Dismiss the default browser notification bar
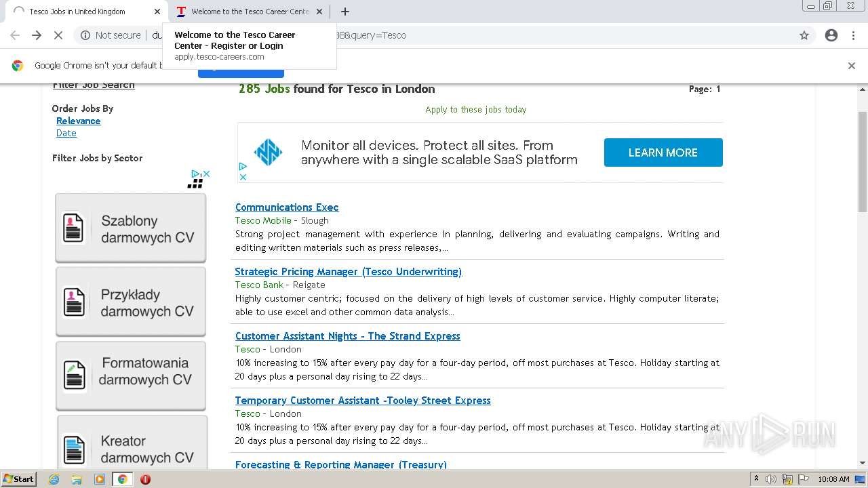Image resolution: width=868 pixels, height=488 pixels. pos(852,66)
